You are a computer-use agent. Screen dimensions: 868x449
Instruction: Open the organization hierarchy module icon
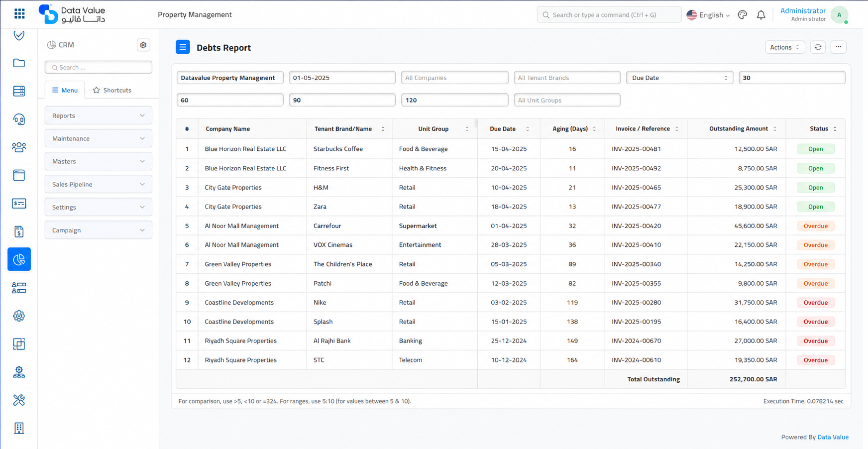click(19, 372)
